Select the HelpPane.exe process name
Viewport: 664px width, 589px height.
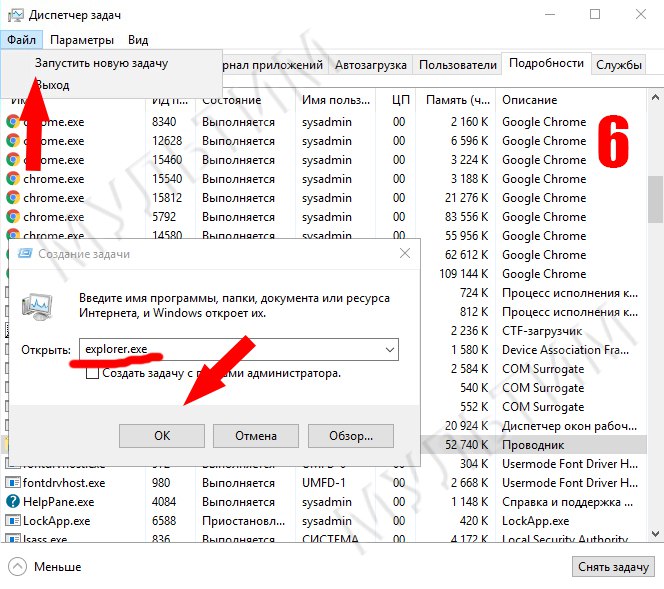click(58, 502)
